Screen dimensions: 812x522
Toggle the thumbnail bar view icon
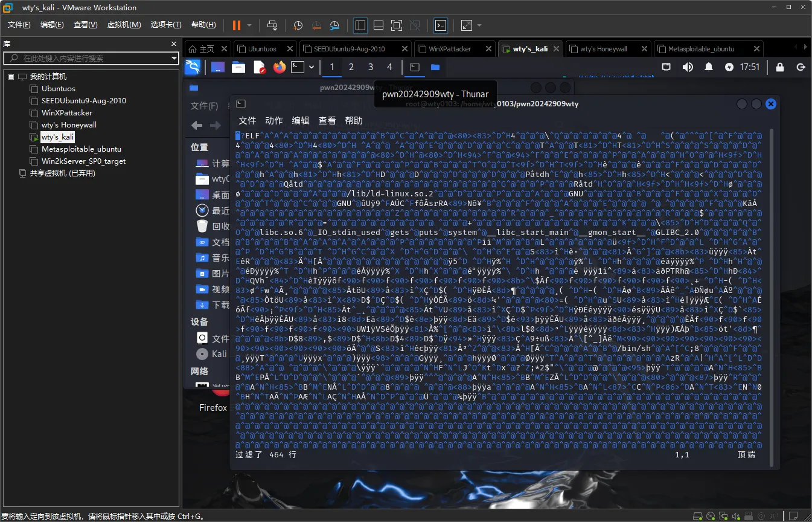(x=379, y=25)
